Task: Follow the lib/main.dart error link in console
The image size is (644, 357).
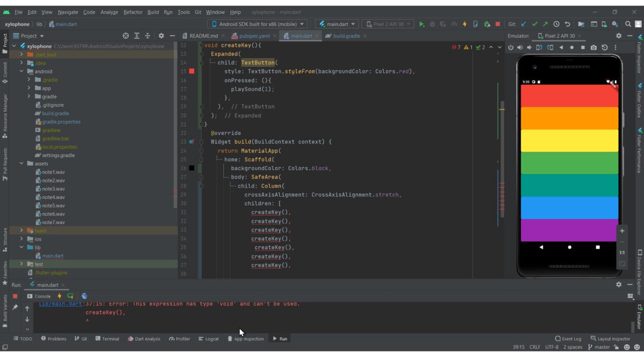Action: pyautogui.click(x=60, y=304)
